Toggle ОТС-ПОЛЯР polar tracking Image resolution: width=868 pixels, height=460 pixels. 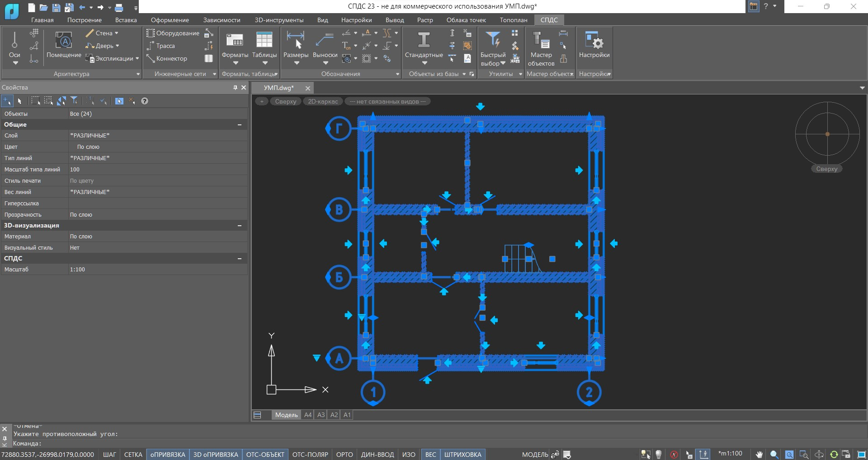310,455
